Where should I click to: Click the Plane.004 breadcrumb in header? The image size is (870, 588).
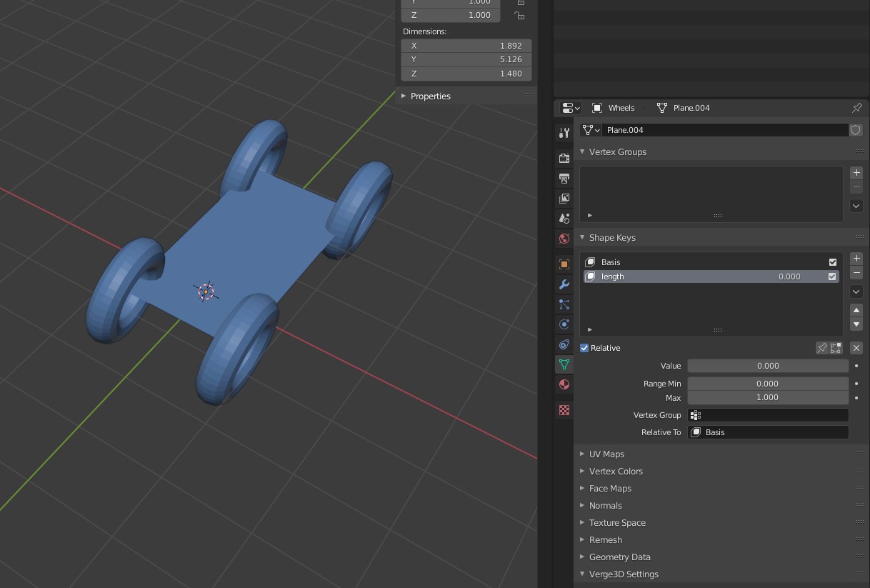[x=684, y=108]
